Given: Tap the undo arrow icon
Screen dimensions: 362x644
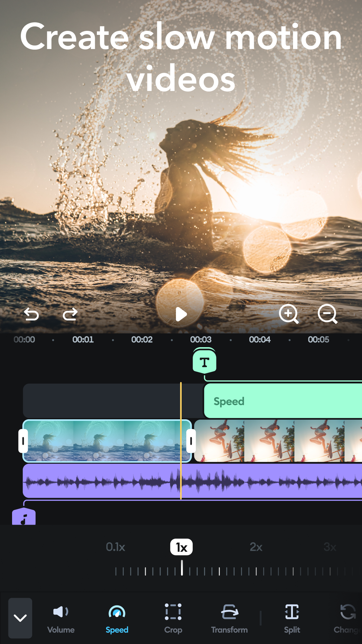Looking at the screenshot, I should [x=32, y=314].
